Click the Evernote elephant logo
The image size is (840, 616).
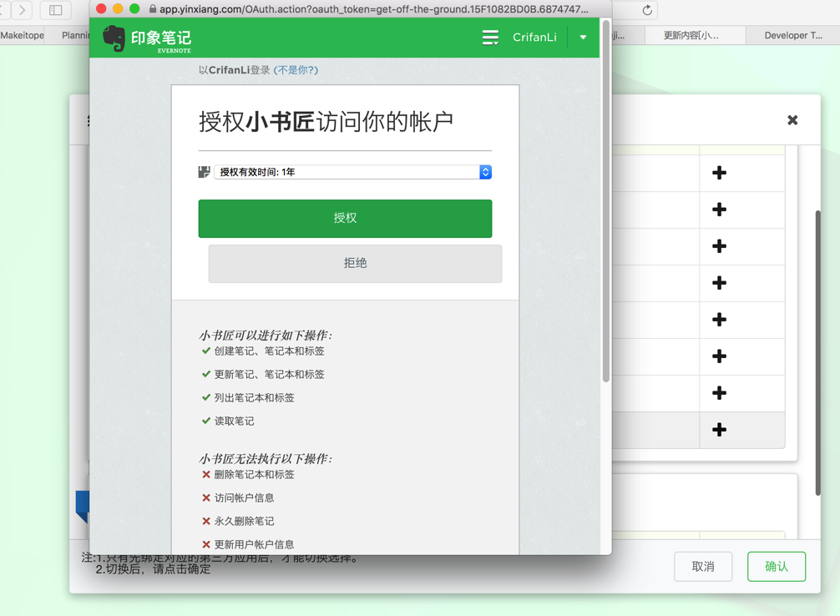click(x=114, y=38)
